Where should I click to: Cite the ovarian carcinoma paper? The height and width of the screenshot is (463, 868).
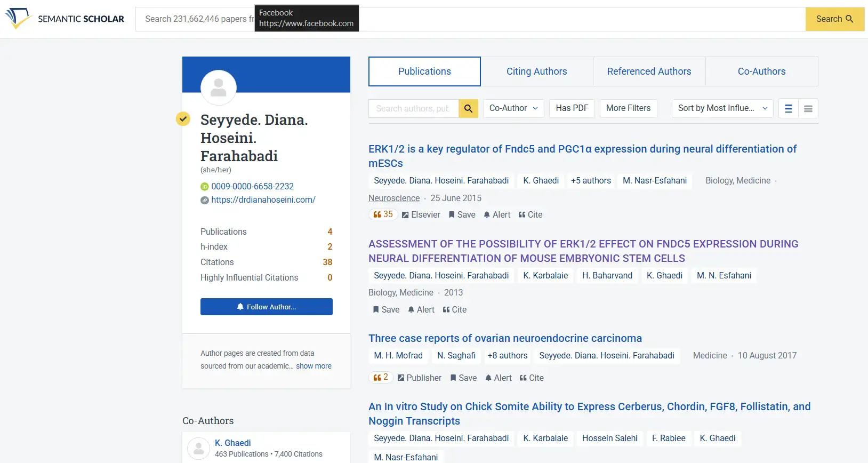click(532, 378)
